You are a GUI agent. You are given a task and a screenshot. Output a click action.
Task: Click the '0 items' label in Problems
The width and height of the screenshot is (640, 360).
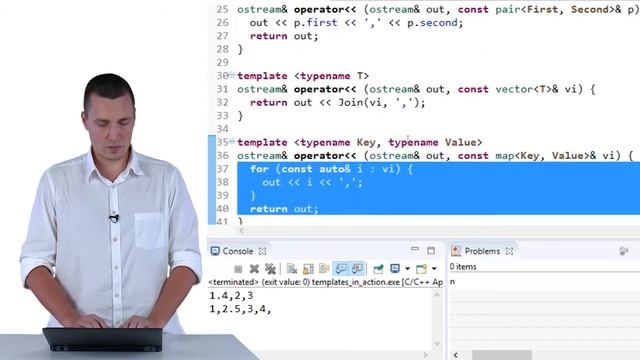[463, 267]
